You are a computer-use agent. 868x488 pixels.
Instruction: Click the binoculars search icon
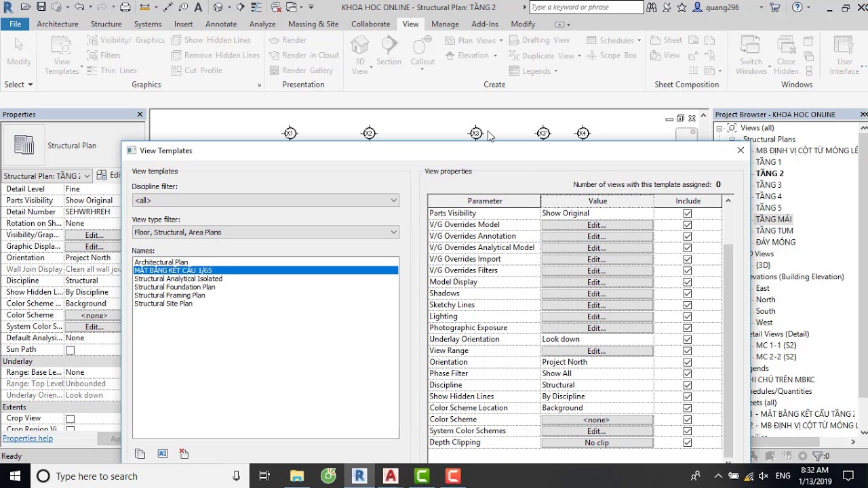pyautogui.click(x=652, y=7)
